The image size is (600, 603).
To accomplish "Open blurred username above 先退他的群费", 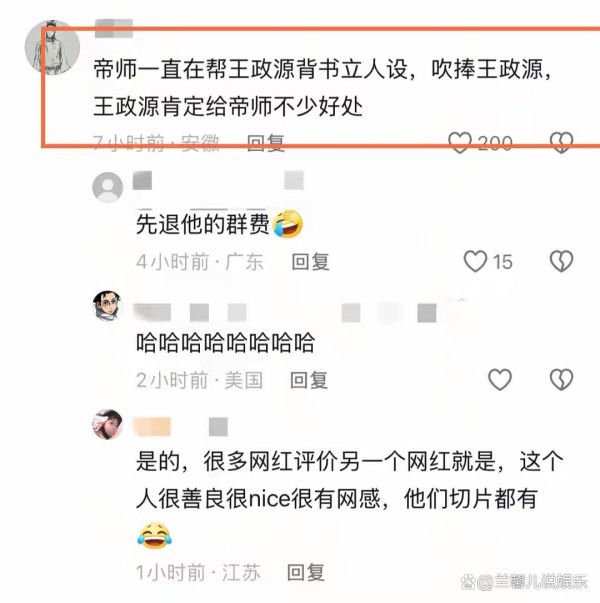I will pyautogui.click(x=218, y=181).
